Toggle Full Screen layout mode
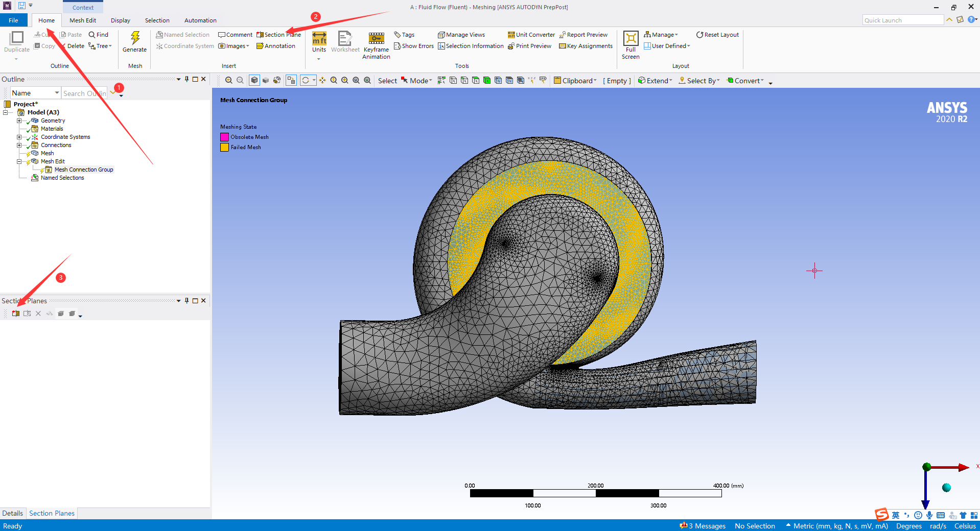This screenshot has width=980, height=531. pos(631,45)
